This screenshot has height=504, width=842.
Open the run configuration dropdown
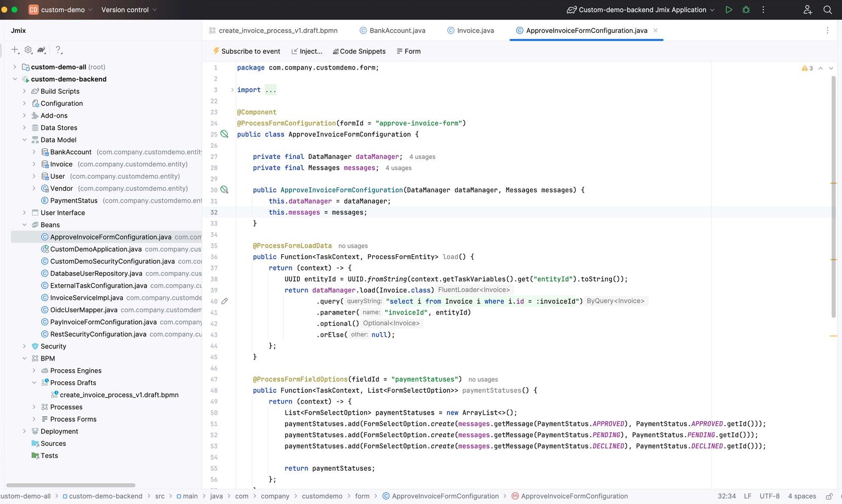(x=641, y=10)
